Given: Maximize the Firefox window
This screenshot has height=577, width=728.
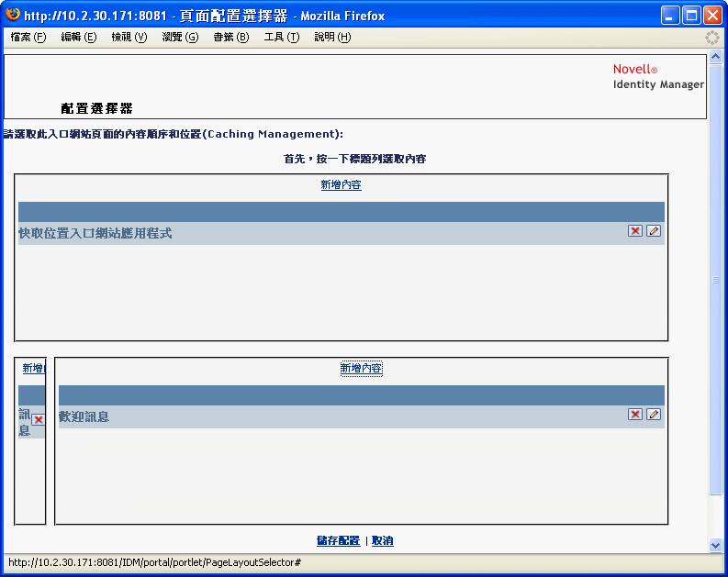Looking at the screenshot, I should 691,16.
